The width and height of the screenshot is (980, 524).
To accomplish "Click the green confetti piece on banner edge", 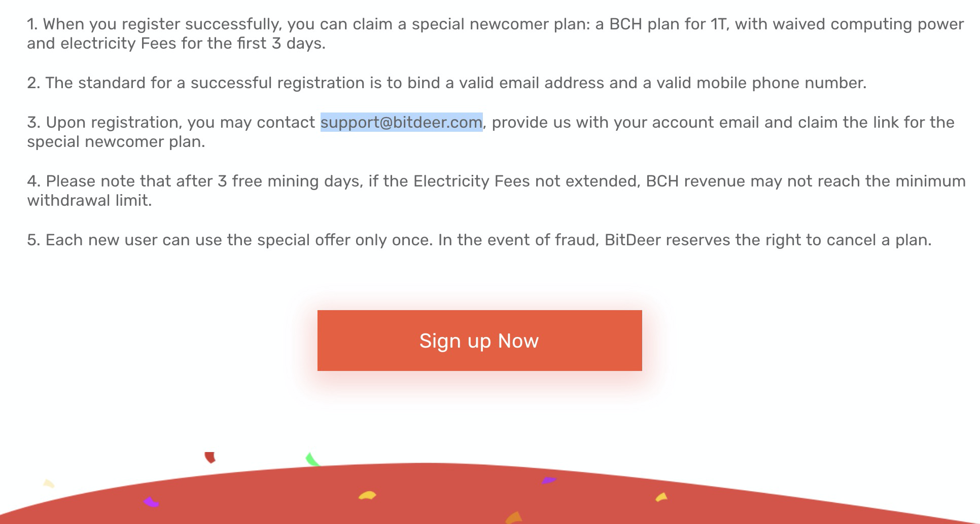I will [x=312, y=460].
